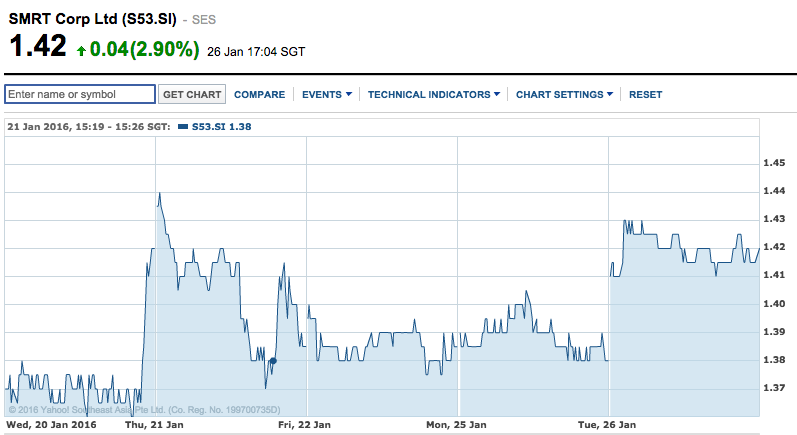The width and height of the screenshot is (797, 435).
Task: Click the 1.45 price axis label
Action: point(774,163)
